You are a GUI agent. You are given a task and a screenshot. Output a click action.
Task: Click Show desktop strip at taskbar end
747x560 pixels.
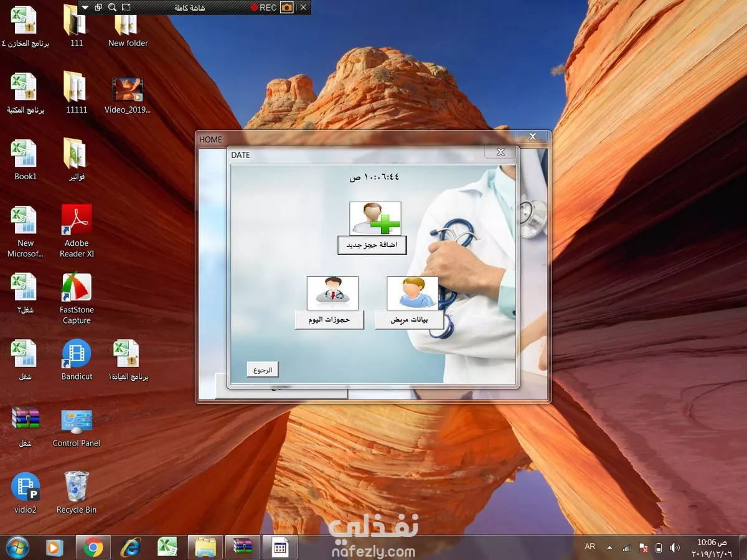743,548
